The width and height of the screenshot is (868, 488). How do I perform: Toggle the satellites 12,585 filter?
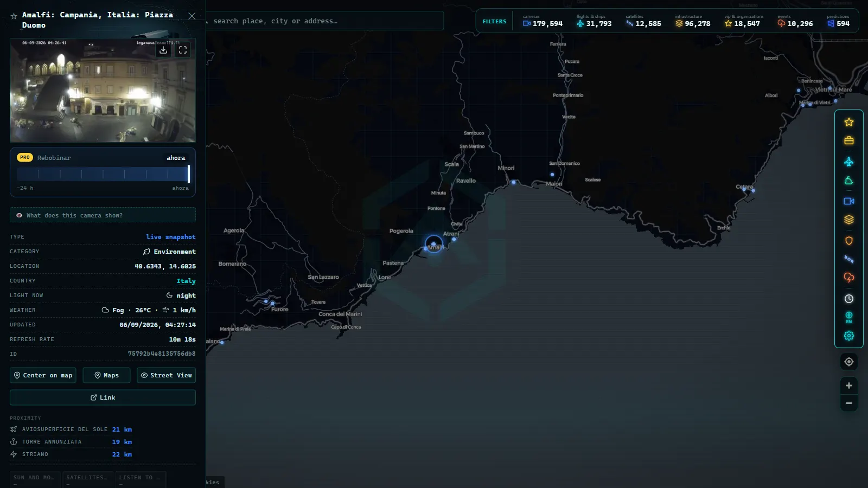point(643,21)
